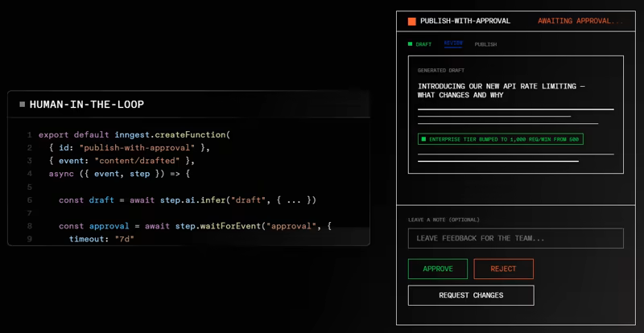This screenshot has height=333, width=644.
Task: Click the 'async ({ event, step }) => {' line
Action: (119, 174)
